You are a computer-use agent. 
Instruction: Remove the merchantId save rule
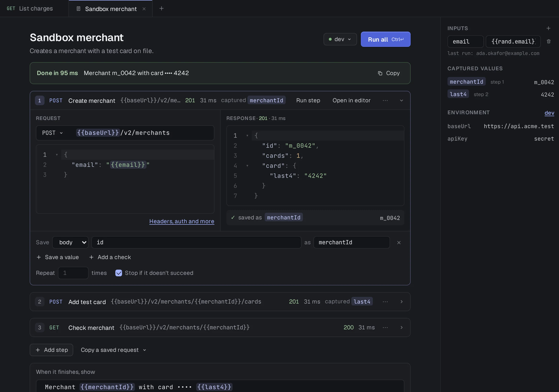[x=399, y=242]
